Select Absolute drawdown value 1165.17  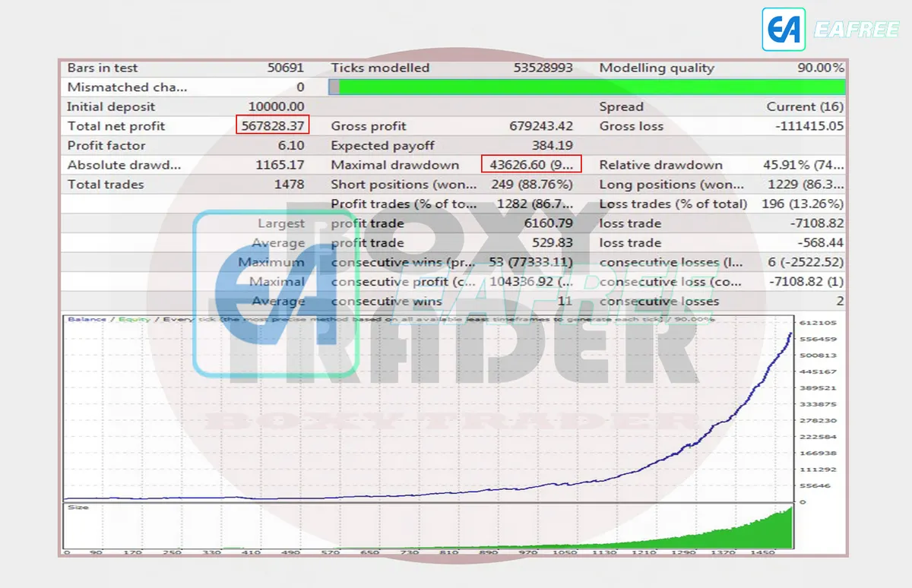pyautogui.click(x=280, y=165)
